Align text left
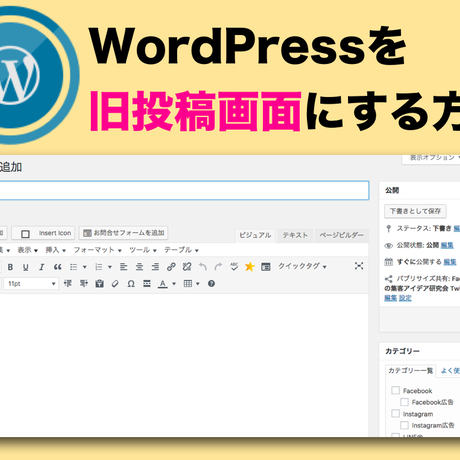The image size is (460, 460). [124, 267]
